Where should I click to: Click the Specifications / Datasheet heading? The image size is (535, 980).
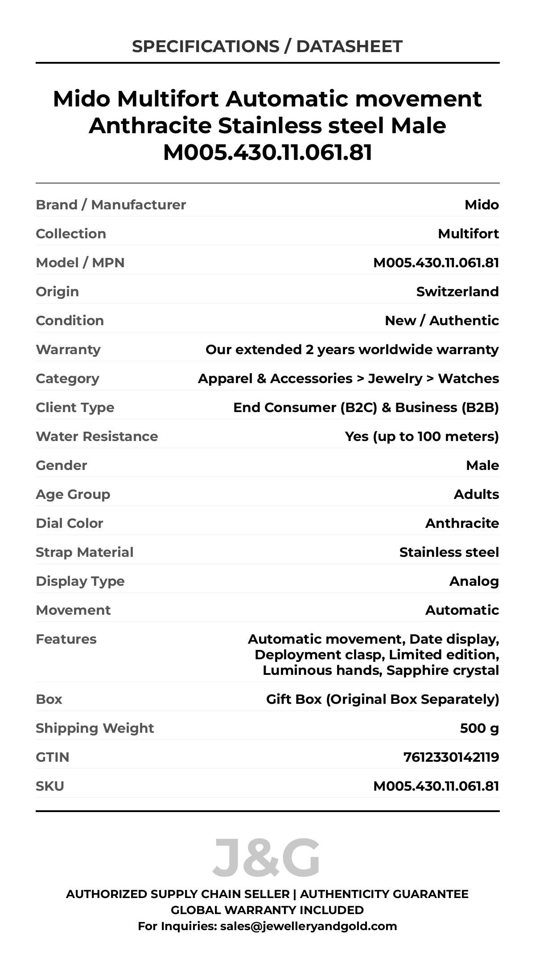(x=267, y=46)
